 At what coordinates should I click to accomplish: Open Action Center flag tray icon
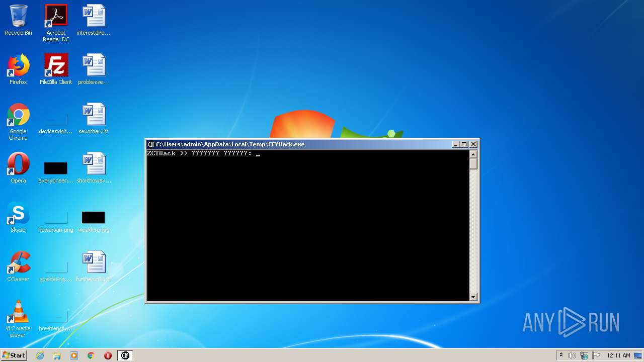coord(596,355)
